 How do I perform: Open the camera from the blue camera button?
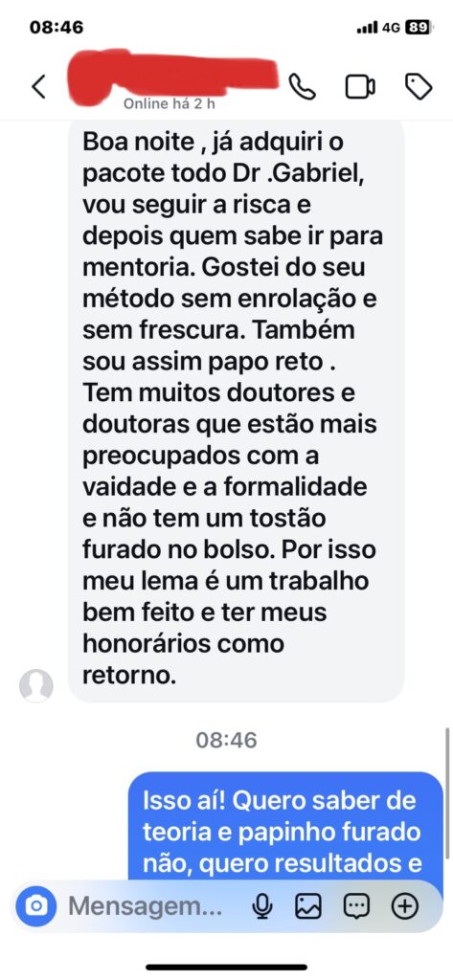[36, 905]
